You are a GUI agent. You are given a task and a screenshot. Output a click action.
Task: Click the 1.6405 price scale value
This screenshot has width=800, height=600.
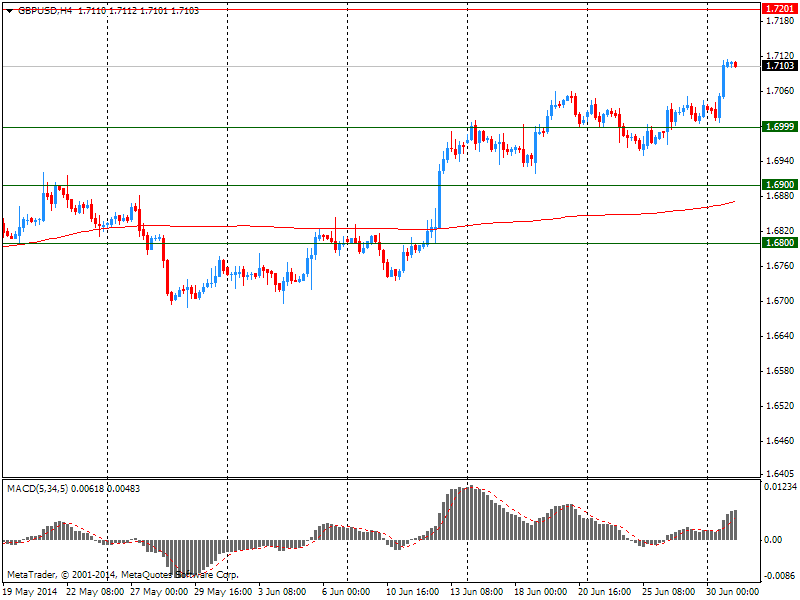click(781, 473)
